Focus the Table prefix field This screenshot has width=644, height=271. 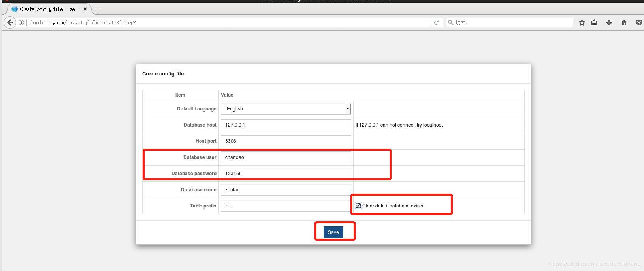coord(286,206)
